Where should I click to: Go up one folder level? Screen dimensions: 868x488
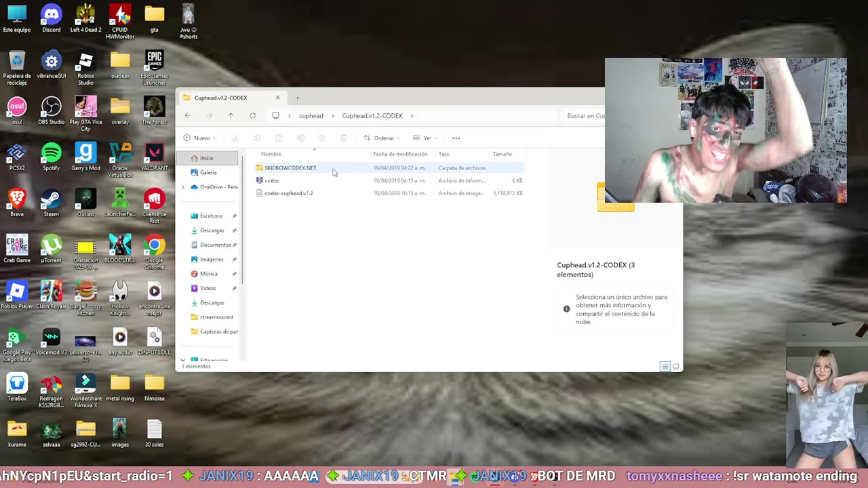231,116
